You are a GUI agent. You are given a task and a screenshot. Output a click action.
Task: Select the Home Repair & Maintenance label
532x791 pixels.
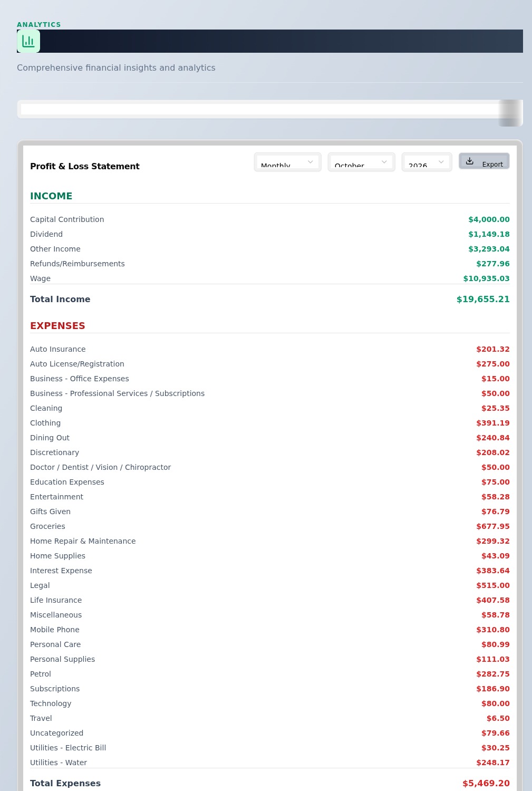pos(83,541)
